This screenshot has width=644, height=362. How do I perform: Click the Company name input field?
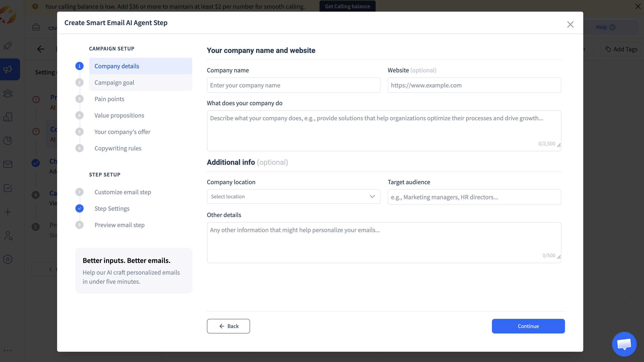coord(293,85)
